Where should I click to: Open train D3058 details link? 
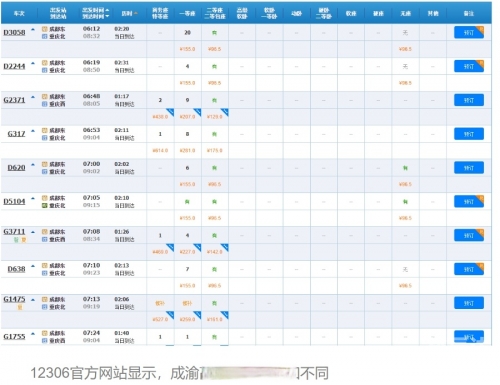coord(14,32)
